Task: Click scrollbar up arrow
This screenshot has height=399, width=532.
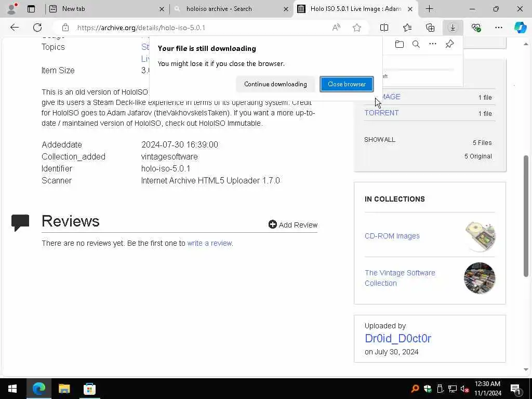Action: pos(526,44)
